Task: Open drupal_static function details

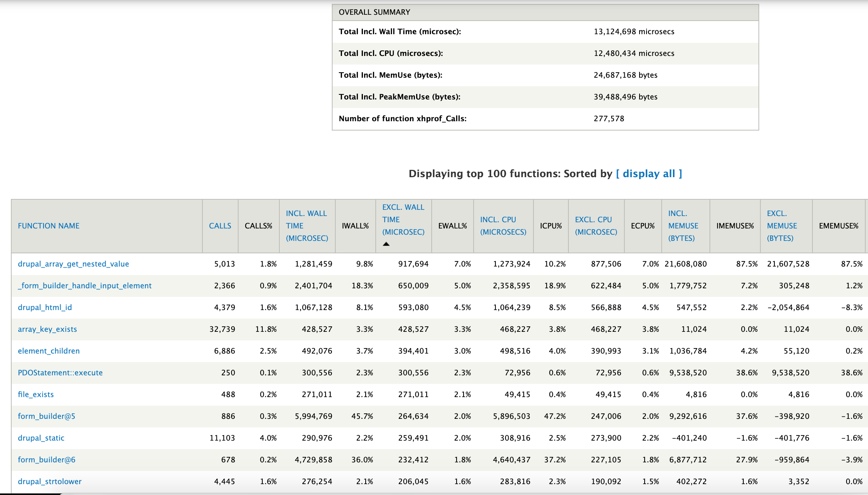Action: pyautogui.click(x=41, y=438)
